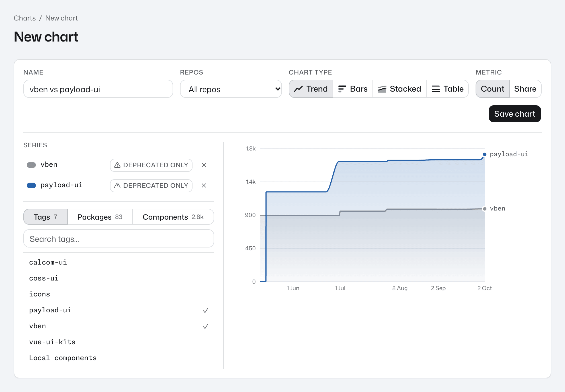Toggle Deprecated Only for payload-ui series
The height and width of the screenshot is (392, 565).
(x=151, y=186)
